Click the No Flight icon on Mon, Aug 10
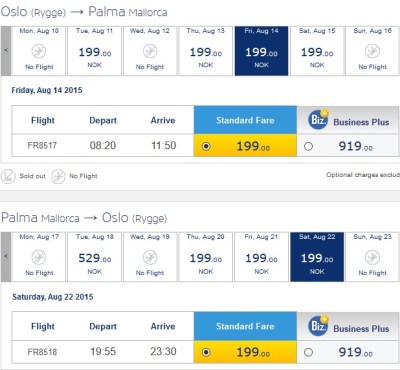 click(x=39, y=51)
